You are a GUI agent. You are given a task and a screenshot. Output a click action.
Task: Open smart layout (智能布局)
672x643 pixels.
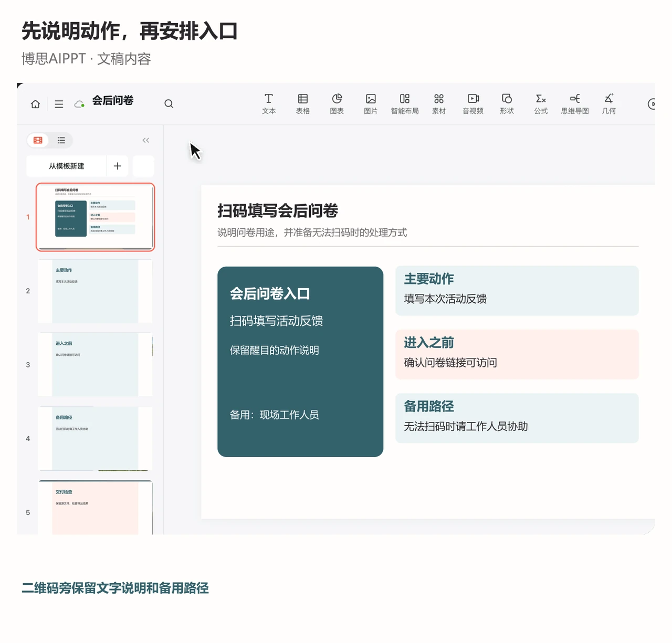[405, 104]
